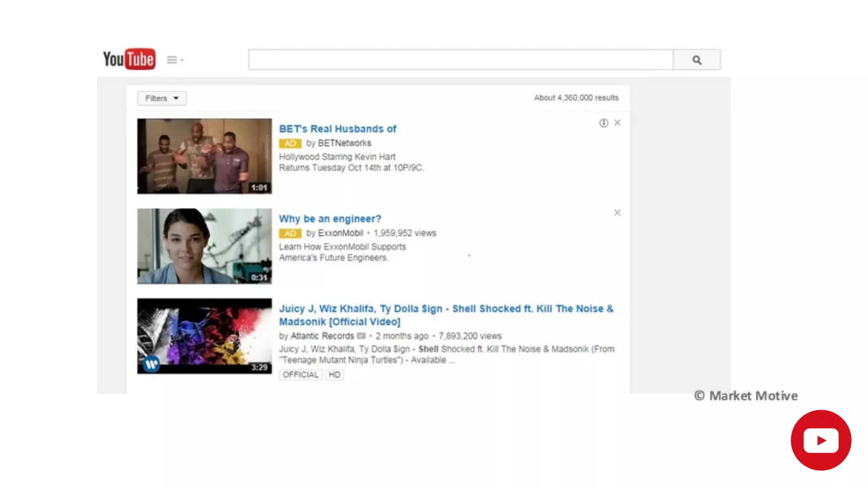This screenshot has height=488, width=868.
Task: Dismiss the Why be an engineer ad
Action: pos(617,213)
